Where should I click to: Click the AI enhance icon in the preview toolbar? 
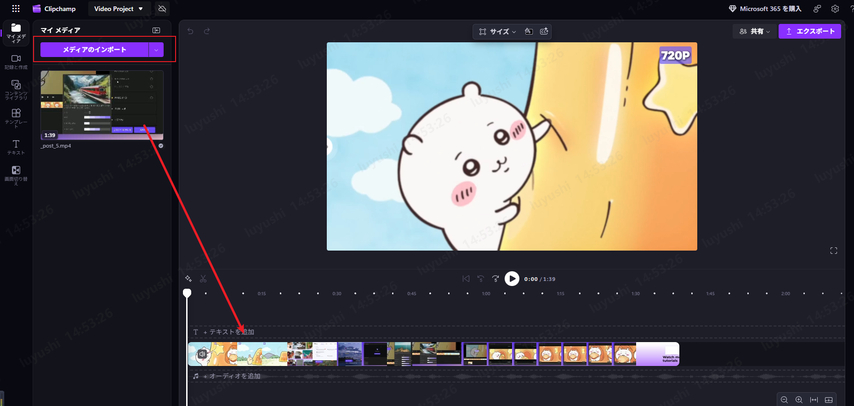[544, 32]
